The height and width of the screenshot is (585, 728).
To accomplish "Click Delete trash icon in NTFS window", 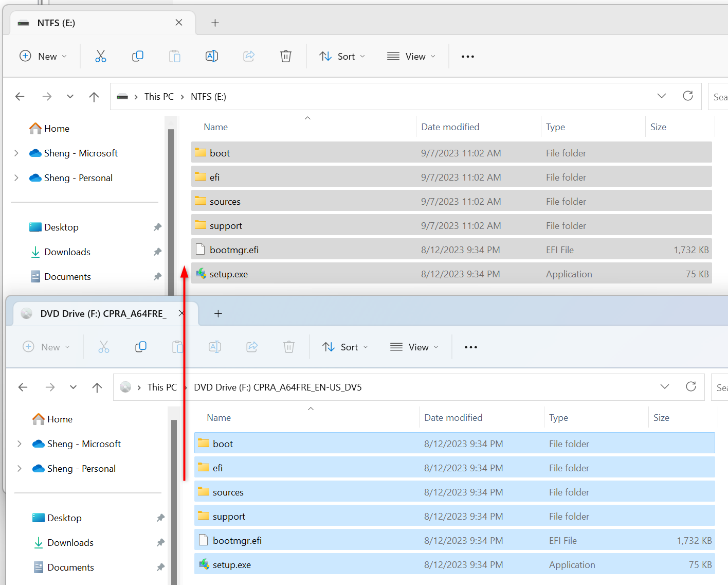I will (286, 56).
